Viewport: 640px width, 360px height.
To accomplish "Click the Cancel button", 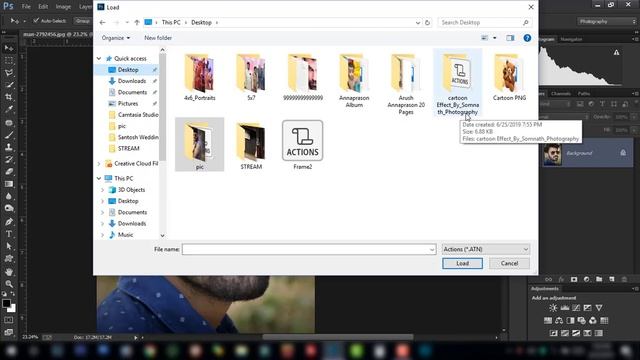I will point(509,263).
